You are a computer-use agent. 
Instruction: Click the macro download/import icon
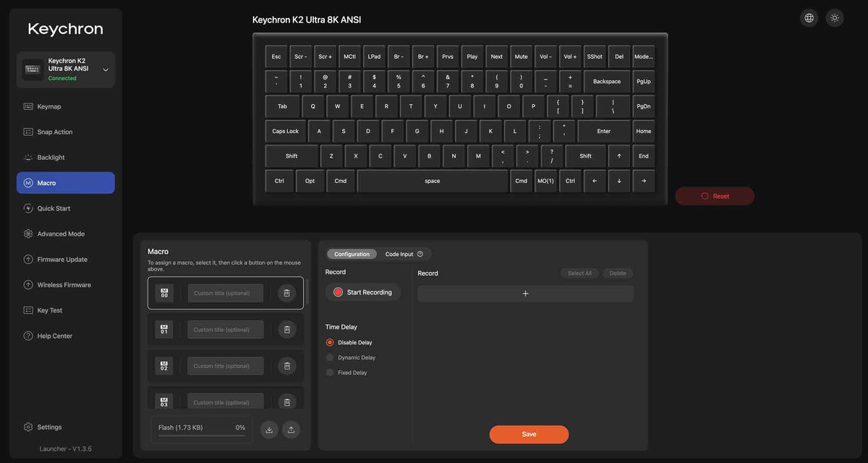point(269,429)
